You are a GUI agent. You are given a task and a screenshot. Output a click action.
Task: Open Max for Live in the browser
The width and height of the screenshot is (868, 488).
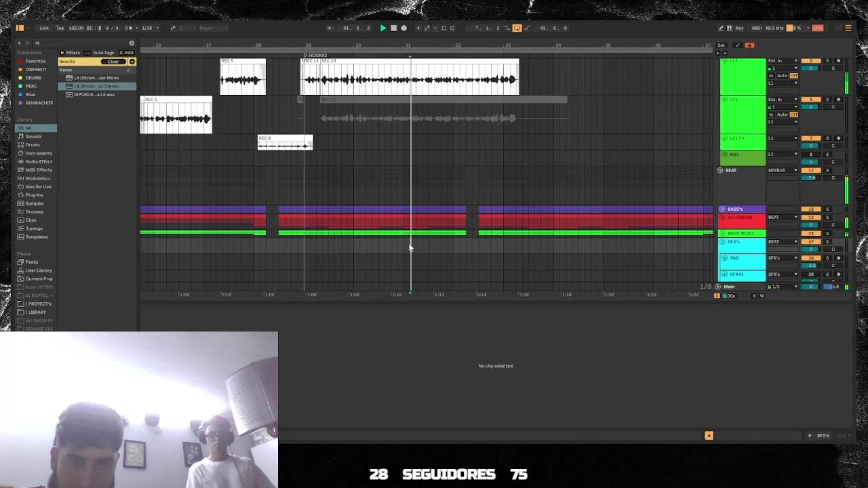[x=38, y=186]
